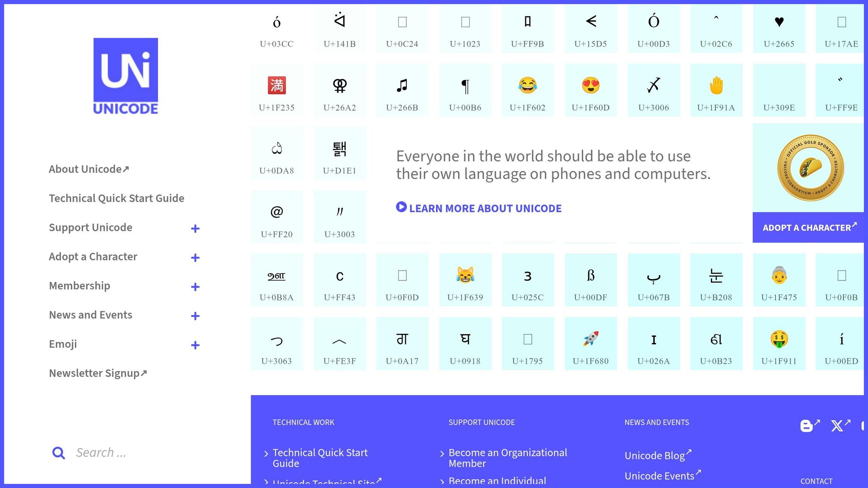Expand the Support Unicode section
Viewport: 868px width, 488px height.
click(x=195, y=228)
